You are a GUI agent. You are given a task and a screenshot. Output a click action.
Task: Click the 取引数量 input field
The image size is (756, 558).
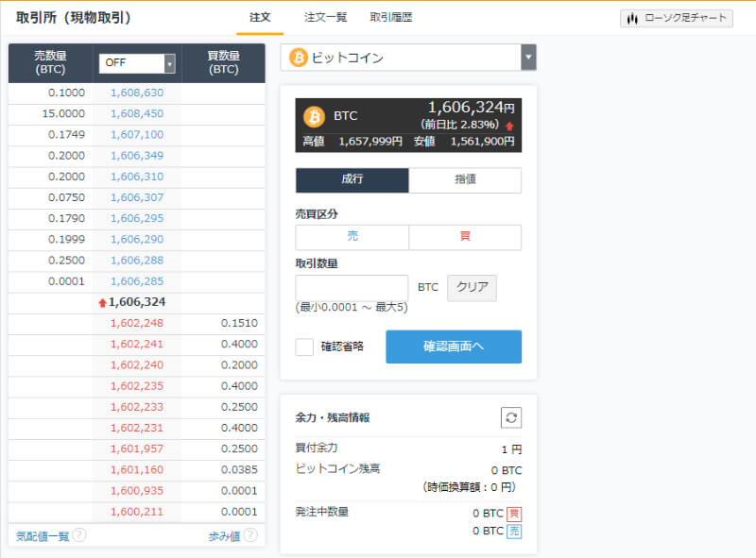click(x=352, y=288)
